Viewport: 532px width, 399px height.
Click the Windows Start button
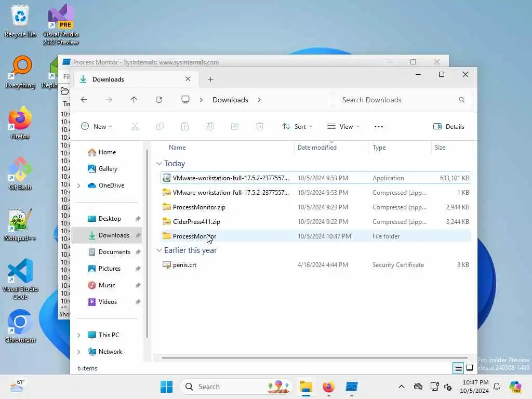pyautogui.click(x=166, y=387)
